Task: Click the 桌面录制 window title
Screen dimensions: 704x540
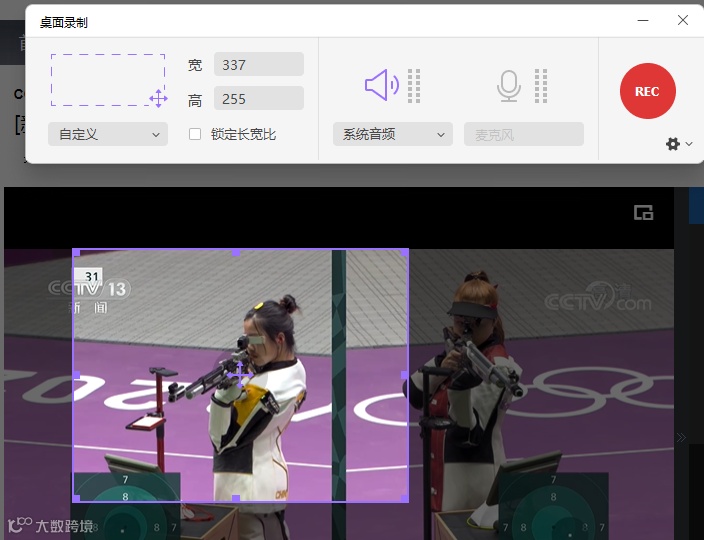Action: [63, 22]
